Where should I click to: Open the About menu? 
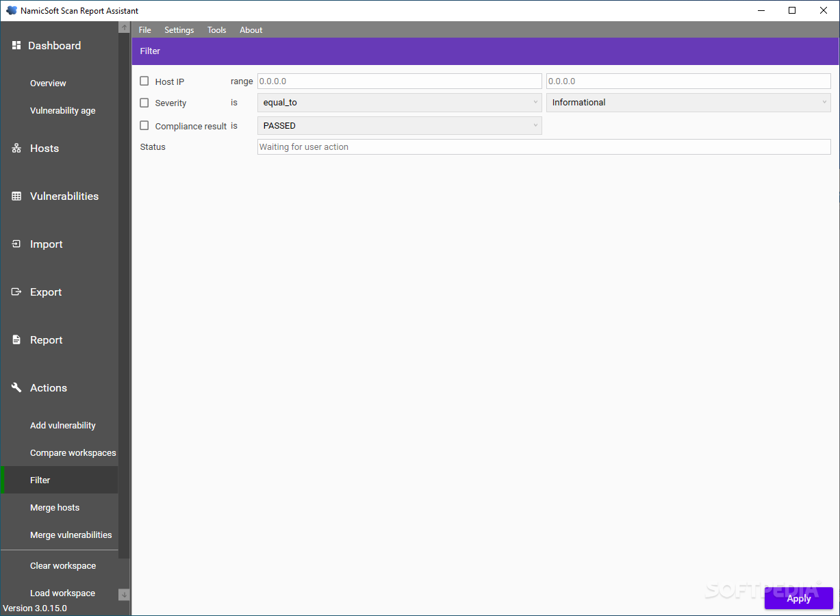251,30
